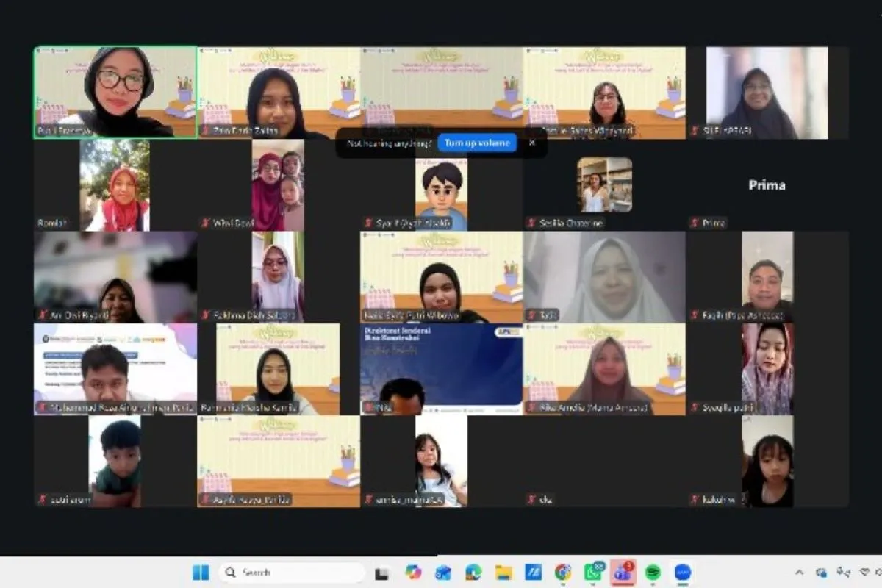Open the Zoom app taskbar icon

(683, 573)
